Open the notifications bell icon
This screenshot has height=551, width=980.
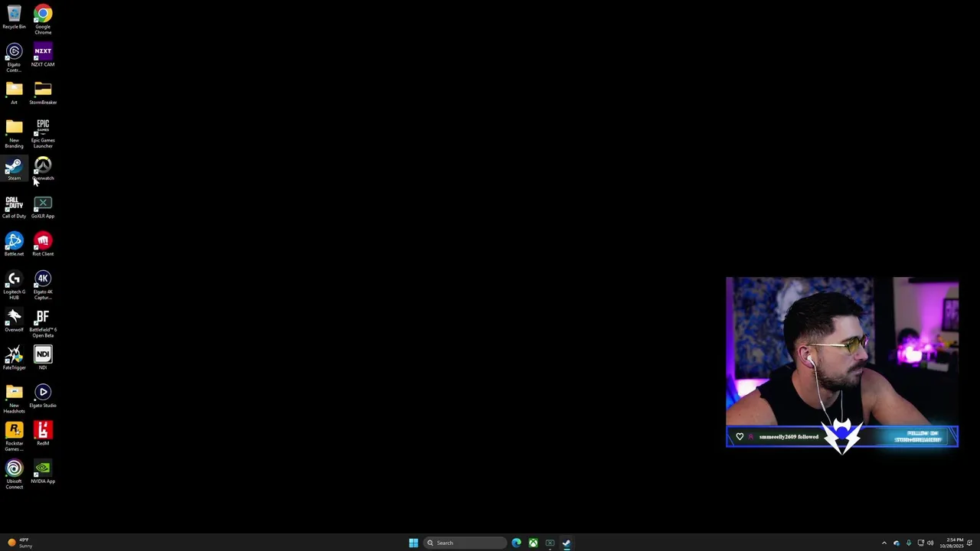(970, 543)
